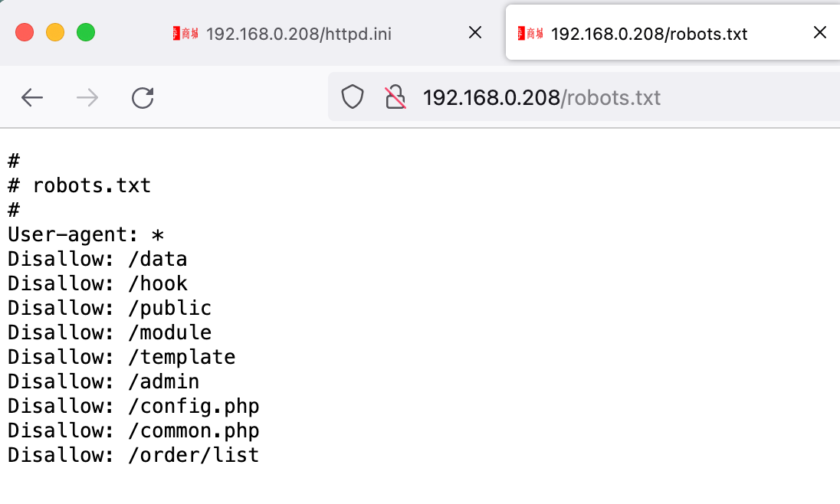Click the "User-agent: *" line
Image resolution: width=840 pixels, height=504 pixels.
tap(86, 234)
